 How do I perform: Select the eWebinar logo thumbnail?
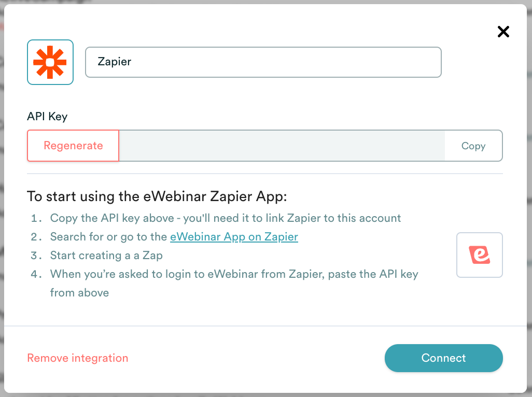pyautogui.click(x=479, y=255)
